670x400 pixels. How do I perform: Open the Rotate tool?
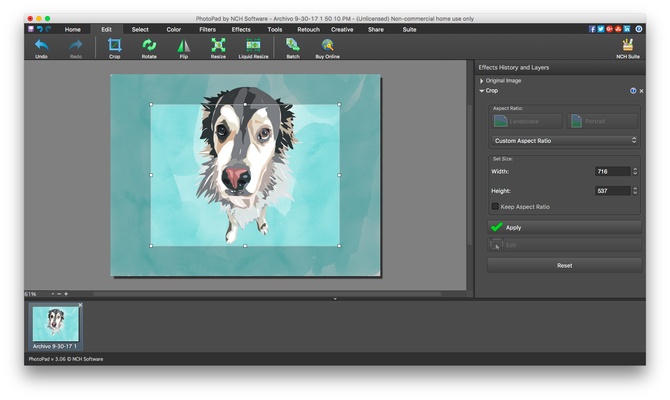tap(149, 48)
